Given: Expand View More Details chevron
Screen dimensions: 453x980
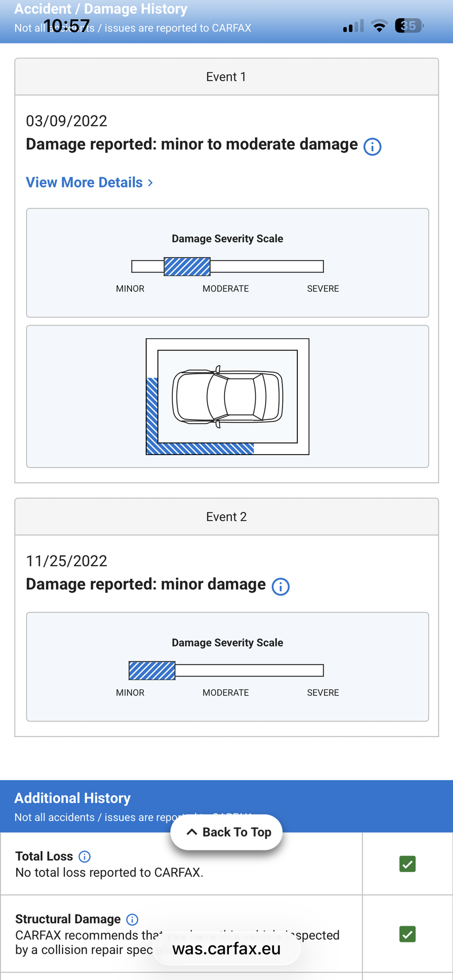Looking at the screenshot, I should click(x=150, y=183).
